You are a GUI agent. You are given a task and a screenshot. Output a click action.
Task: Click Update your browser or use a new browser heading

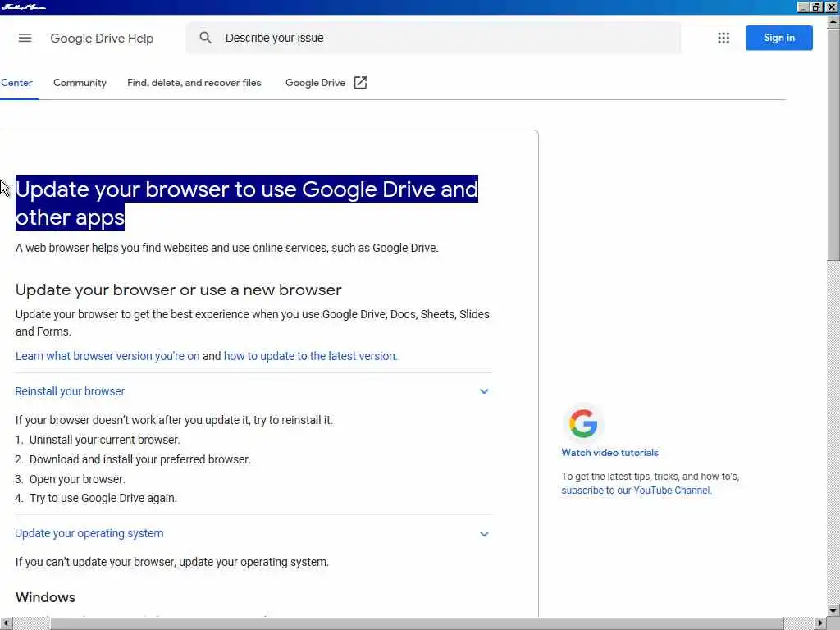[178, 290]
